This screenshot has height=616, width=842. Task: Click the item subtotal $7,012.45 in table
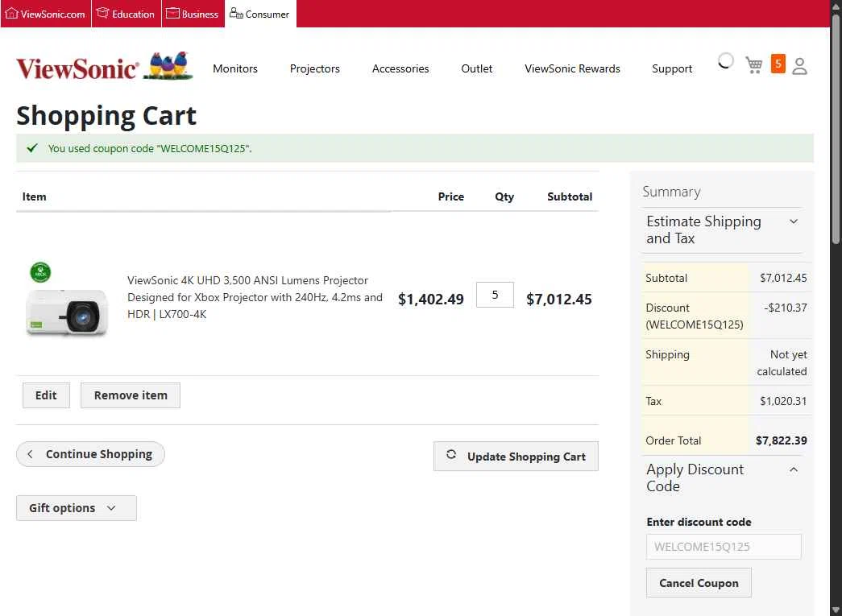pyautogui.click(x=559, y=299)
